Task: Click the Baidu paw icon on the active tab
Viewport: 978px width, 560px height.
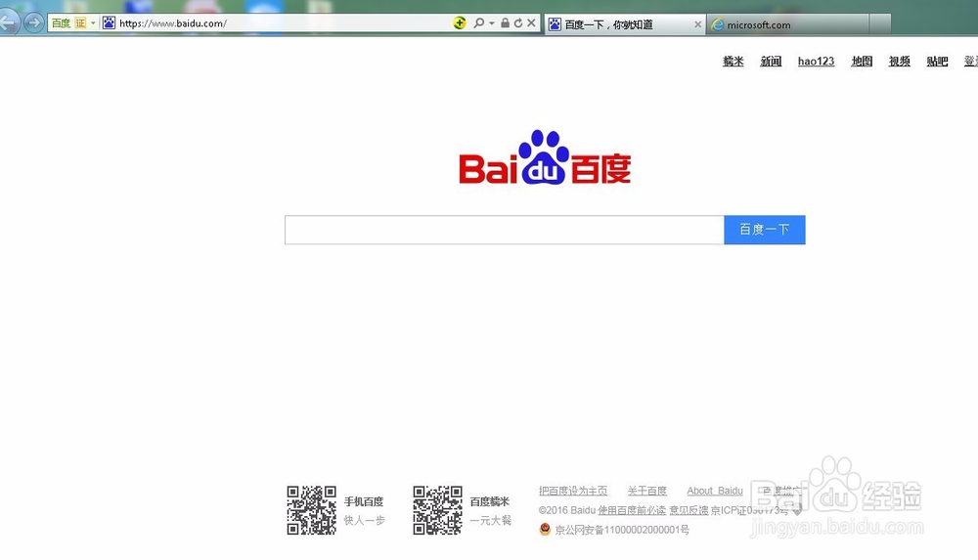Action: pos(555,24)
